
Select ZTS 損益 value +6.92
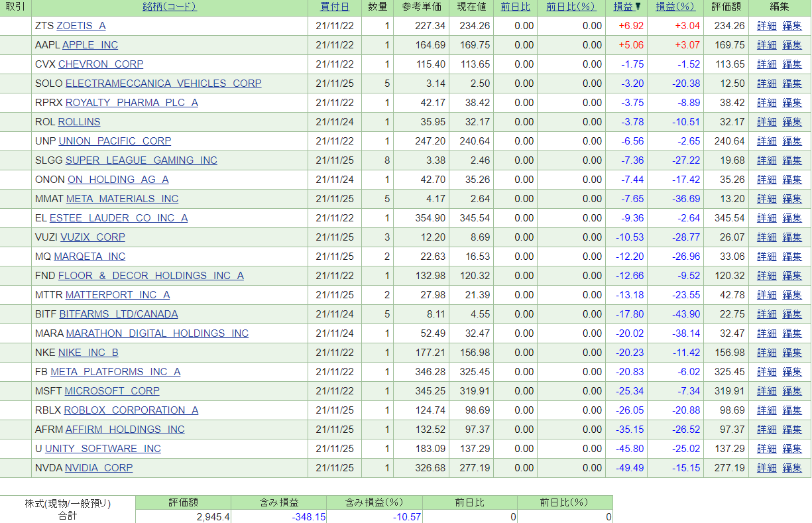click(631, 26)
